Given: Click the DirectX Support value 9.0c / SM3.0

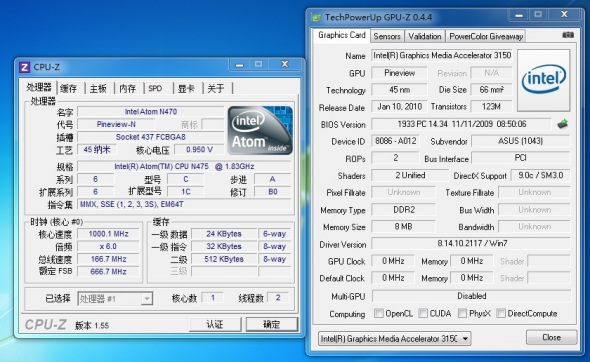Looking at the screenshot, I should [x=540, y=175].
